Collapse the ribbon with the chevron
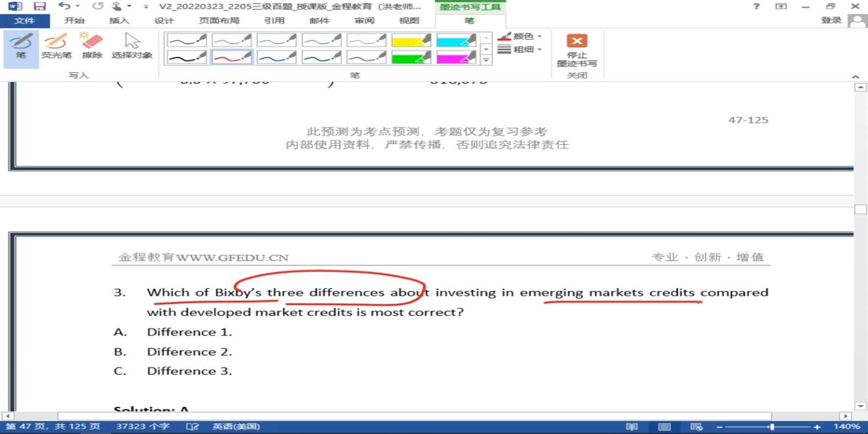This screenshot has width=868, height=434. pyautogui.click(x=856, y=76)
